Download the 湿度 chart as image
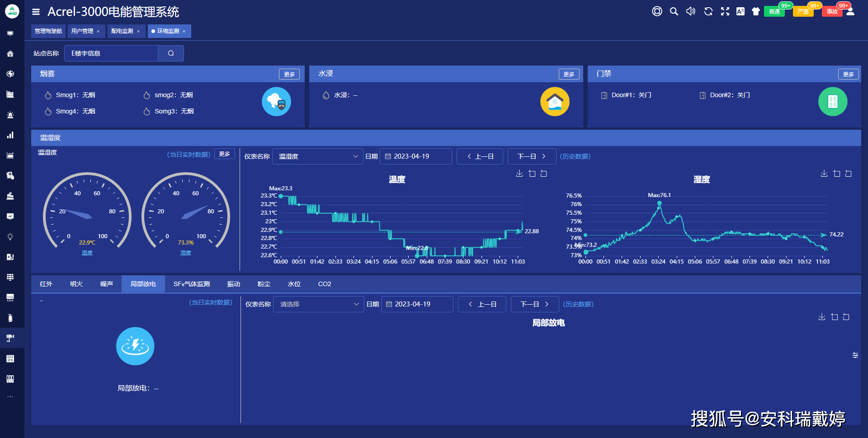 (824, 174)
